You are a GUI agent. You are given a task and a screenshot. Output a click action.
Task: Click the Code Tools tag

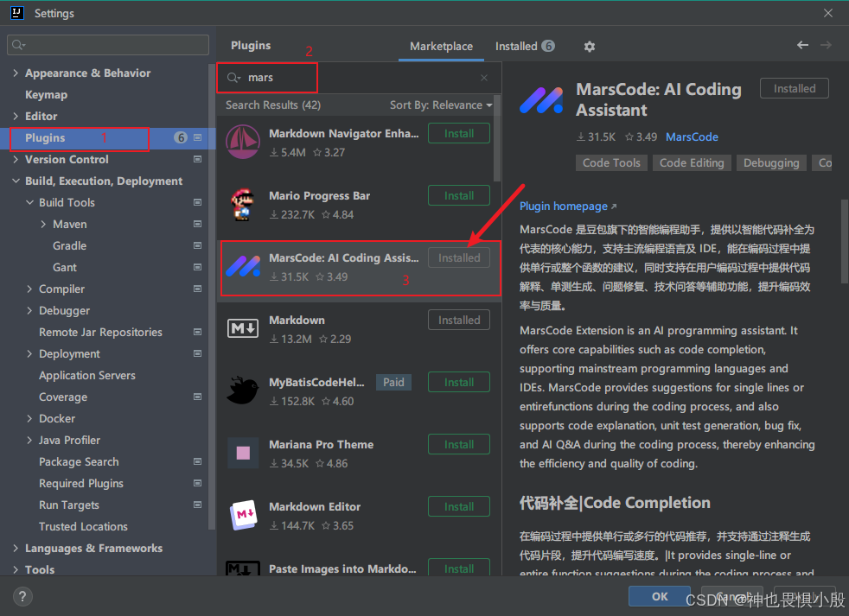coord(611,163)
